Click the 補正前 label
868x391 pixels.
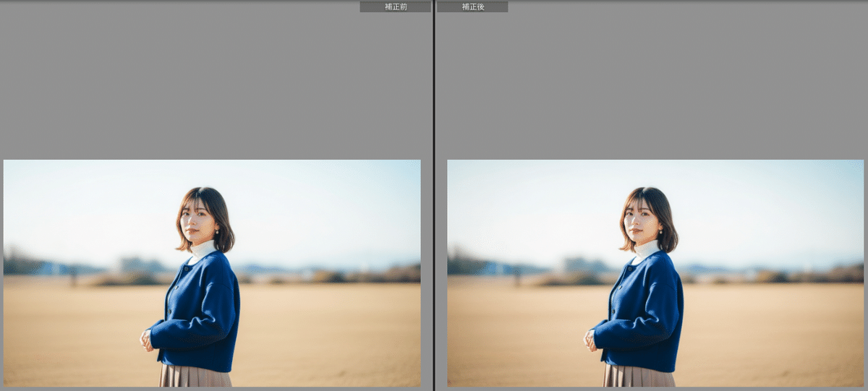(x=395, y=7)
